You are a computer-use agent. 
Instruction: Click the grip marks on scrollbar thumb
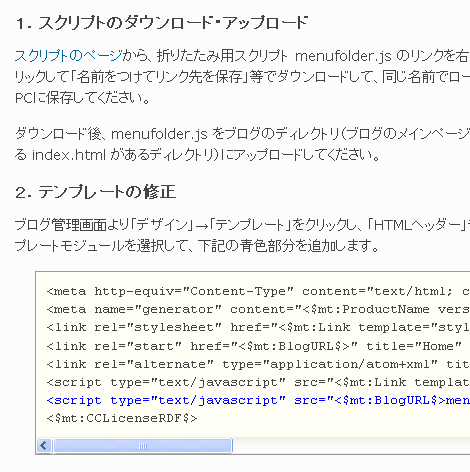point(143,446)
